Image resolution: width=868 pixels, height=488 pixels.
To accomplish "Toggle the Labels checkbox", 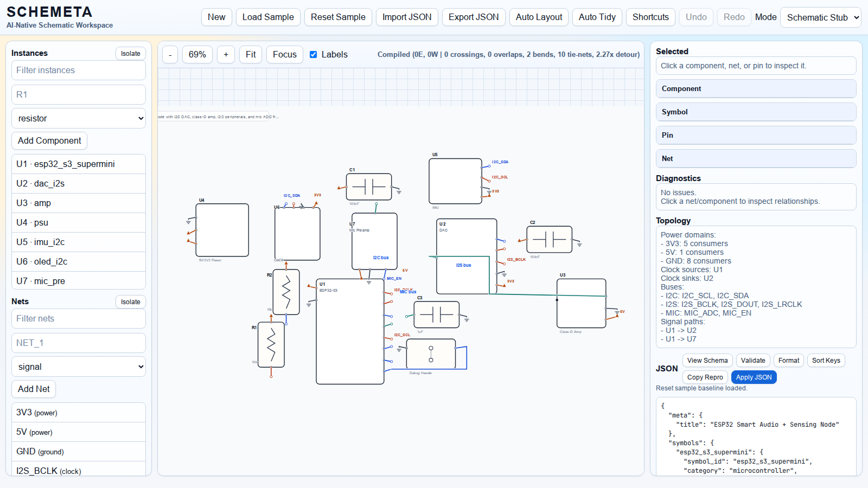I will click(x=314, y=55).
